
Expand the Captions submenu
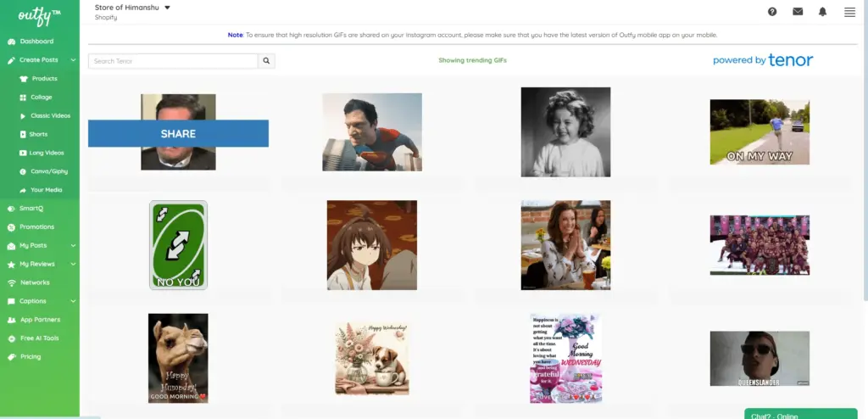pyautogui.click(x=74, y=301)
